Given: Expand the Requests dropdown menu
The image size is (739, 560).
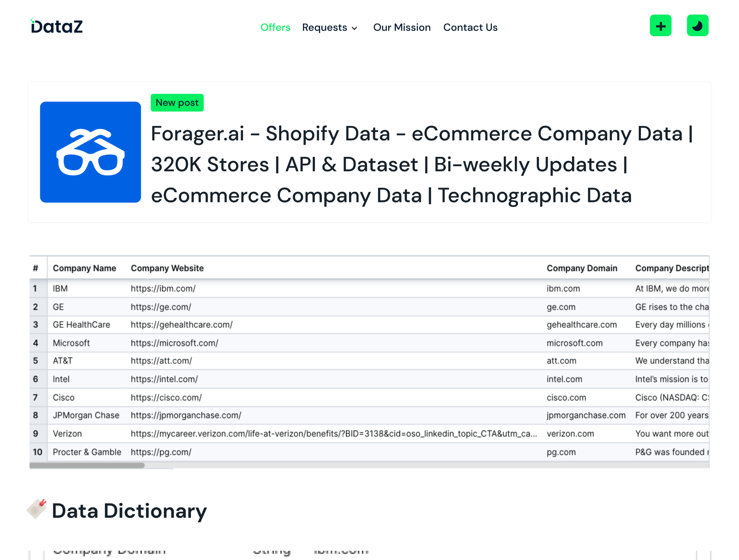Looking at the screenshot, I should (330, 28).
